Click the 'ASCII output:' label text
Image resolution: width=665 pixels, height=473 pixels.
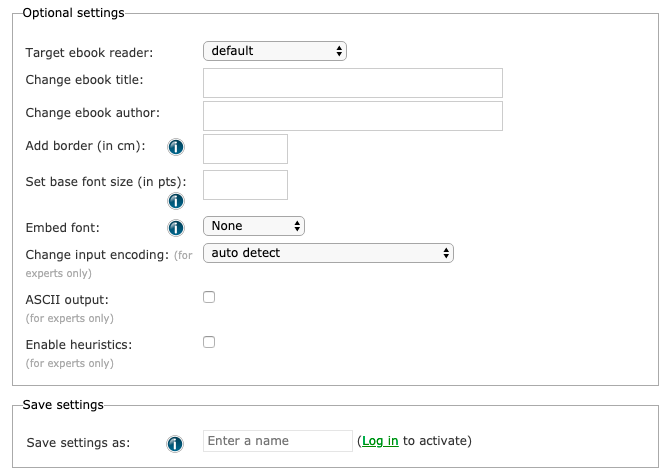click(x=66, y=299)
